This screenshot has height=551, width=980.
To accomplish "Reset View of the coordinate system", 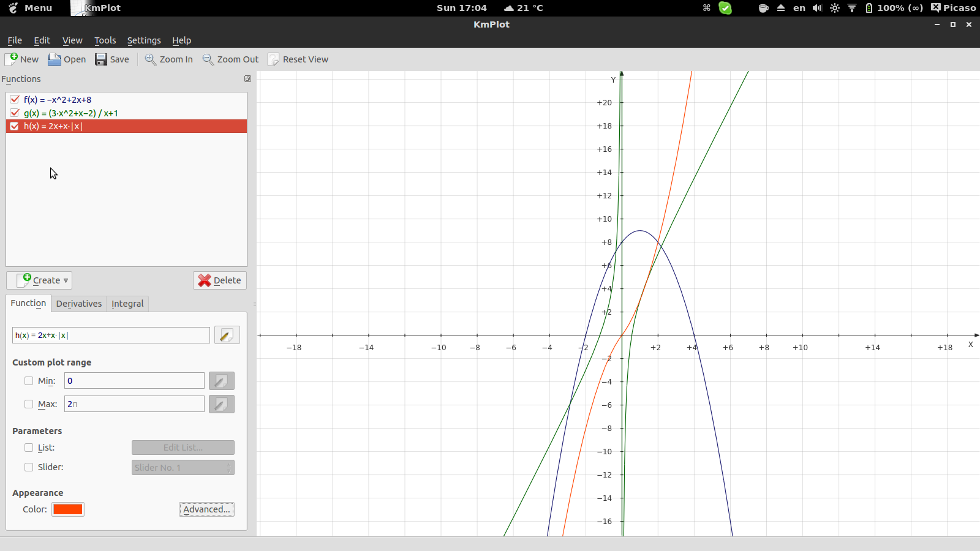I will pyautogui.click(x=273, y=59).
